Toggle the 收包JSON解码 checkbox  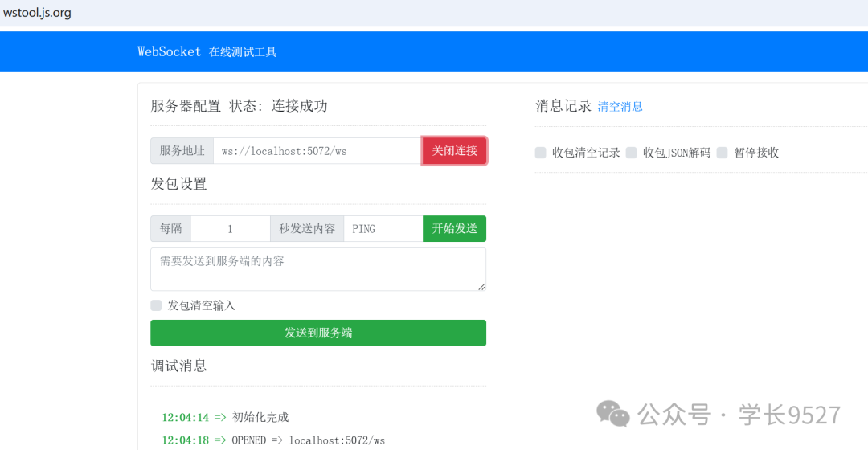click(632, 153)
